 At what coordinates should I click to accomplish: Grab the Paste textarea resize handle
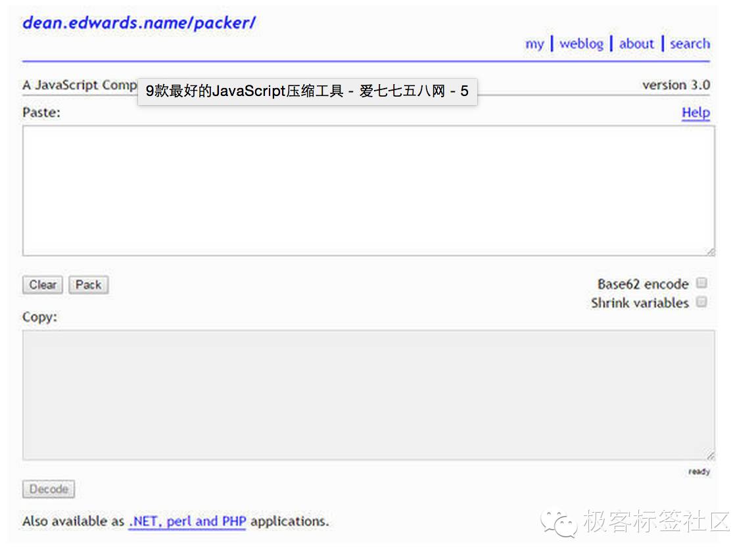711,252
